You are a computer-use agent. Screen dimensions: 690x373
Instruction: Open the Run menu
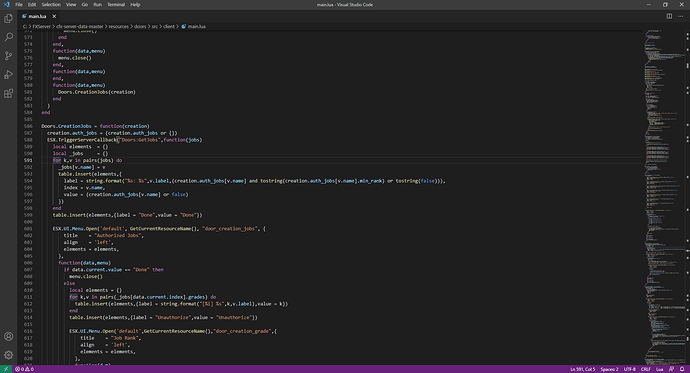coord(98,4)
